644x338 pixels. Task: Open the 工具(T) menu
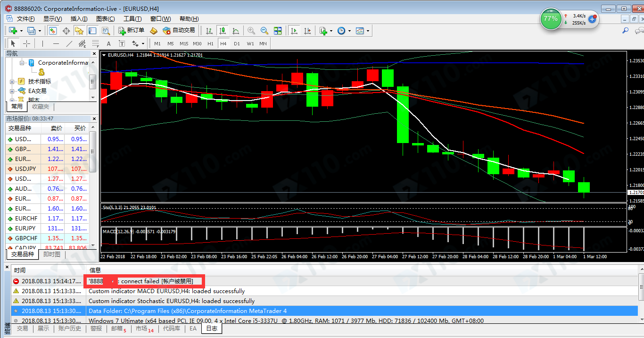[x=132, y=19]
